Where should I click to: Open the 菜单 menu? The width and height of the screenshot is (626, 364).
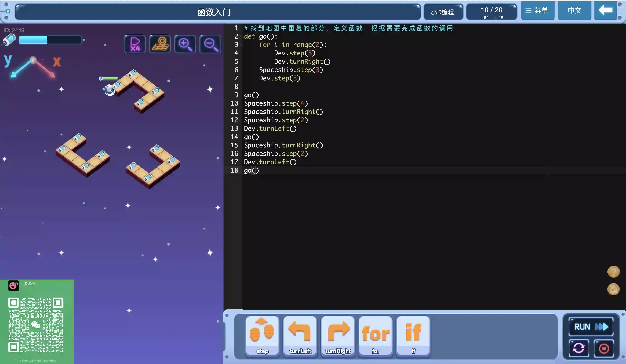[537, 10]
